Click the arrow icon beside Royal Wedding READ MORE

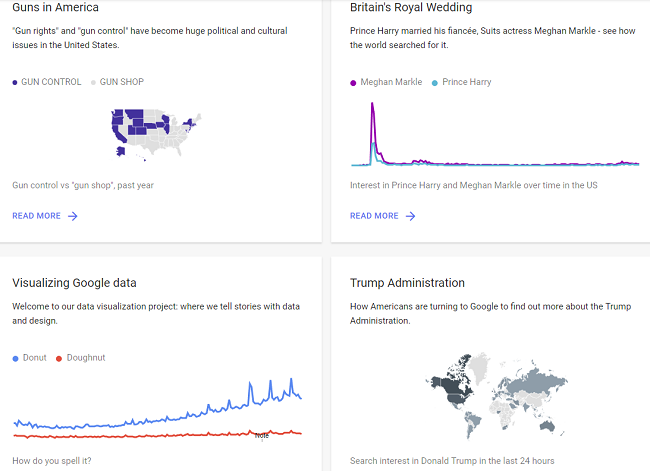pyautogui.click(x=410, y=216)
